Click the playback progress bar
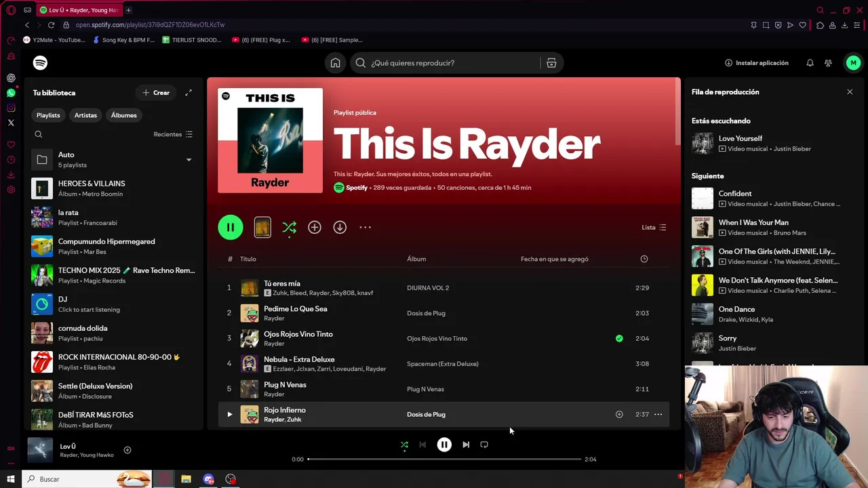Screen dimensions: 868x488 pos(444,460)
